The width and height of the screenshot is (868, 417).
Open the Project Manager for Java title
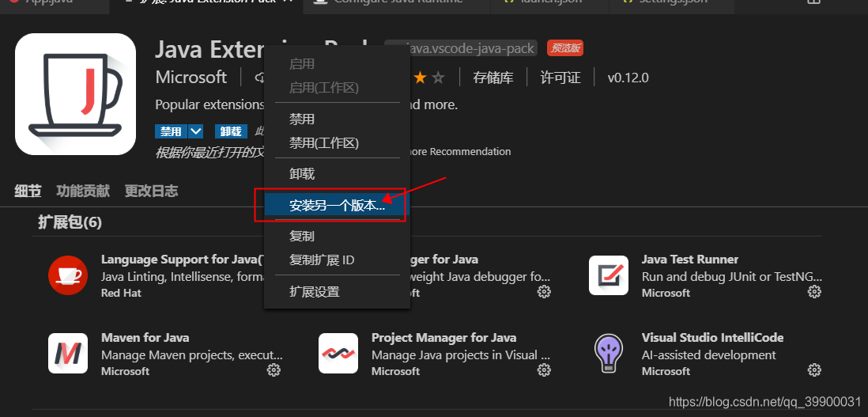click(444, 337)
